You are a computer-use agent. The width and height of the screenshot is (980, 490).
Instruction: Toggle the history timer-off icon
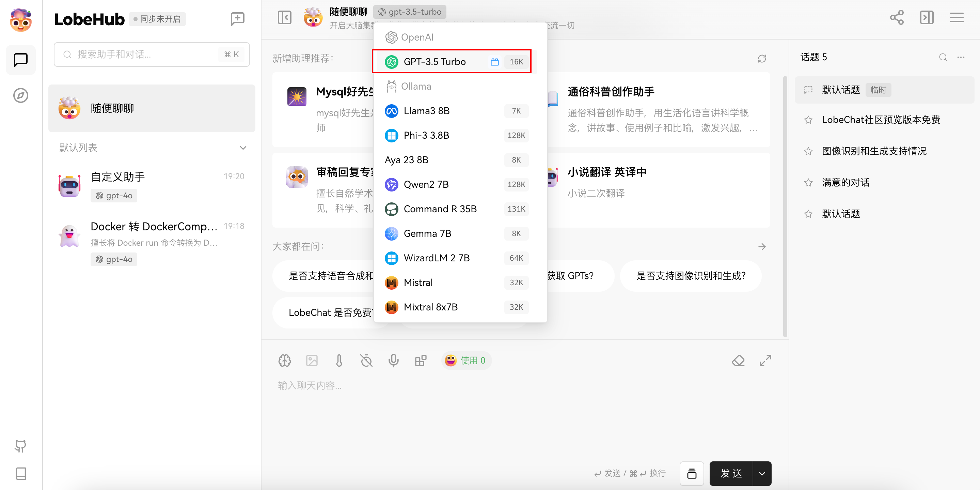(366, 360)
